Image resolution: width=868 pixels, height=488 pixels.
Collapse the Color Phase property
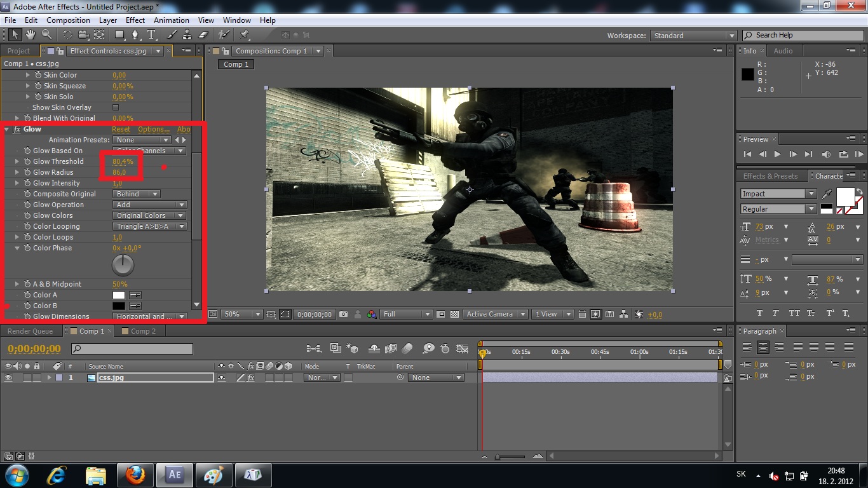tap(17, 248)
